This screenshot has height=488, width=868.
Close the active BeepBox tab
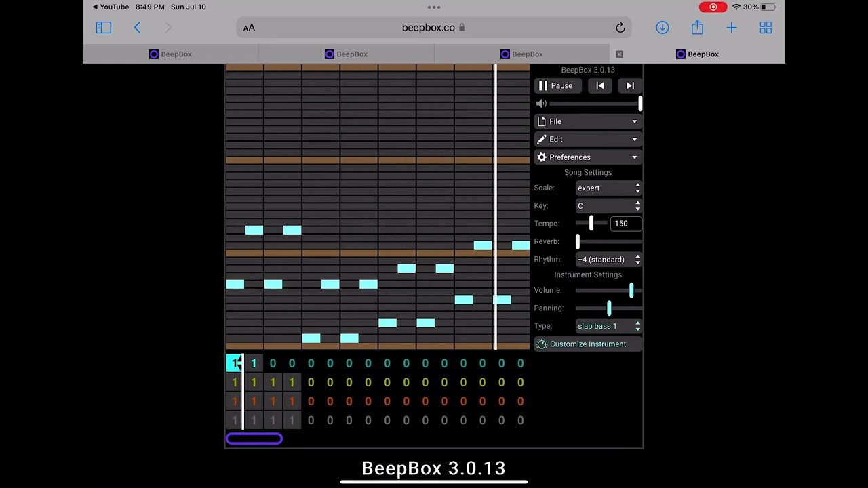click(619, 54)
